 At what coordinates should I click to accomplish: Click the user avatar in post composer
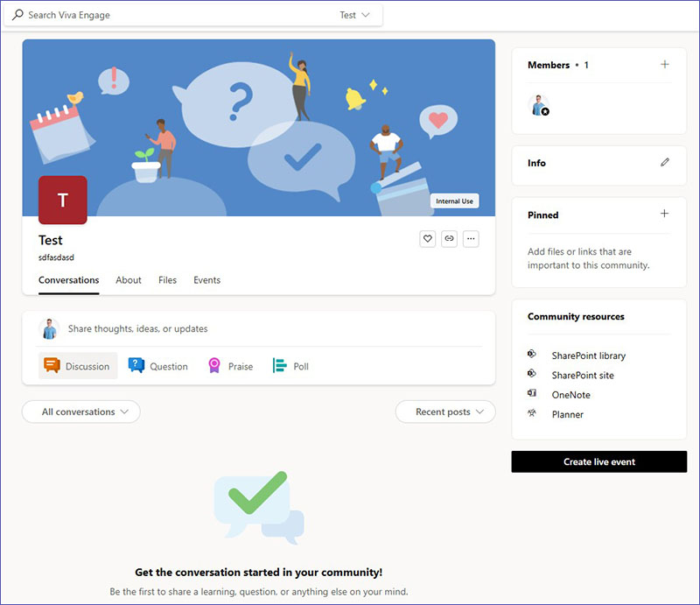[50, 329]
